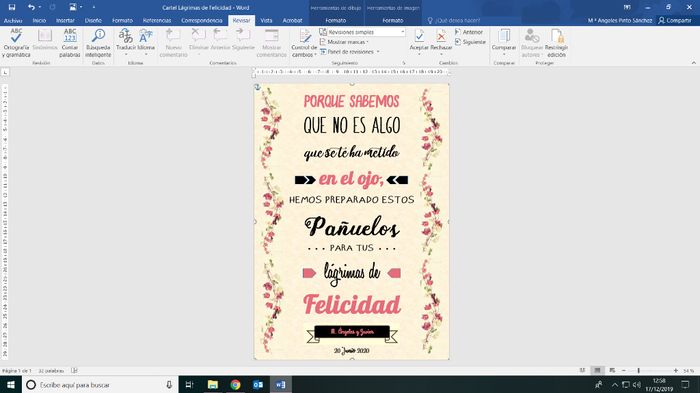Image resolution: width=700 pixels, height=393 pixels.
Task: Click the Aceptar change icon
Action: coord(419,36)
